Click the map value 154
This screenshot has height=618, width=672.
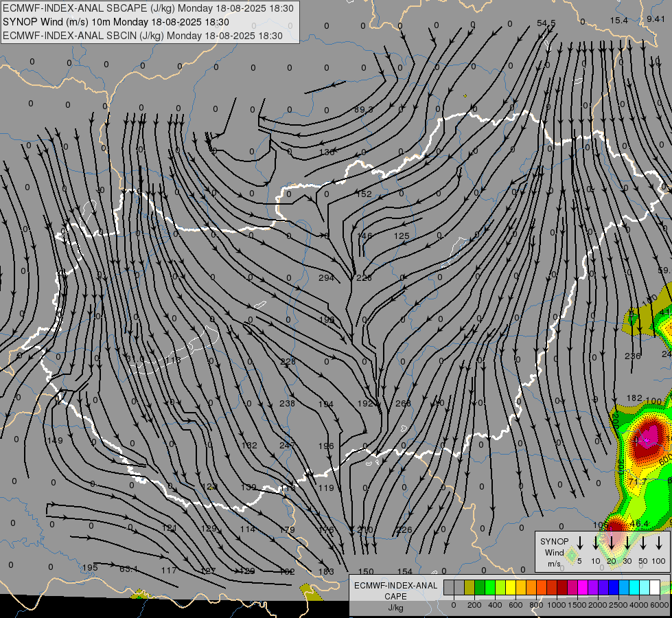(x=404, y=571)
